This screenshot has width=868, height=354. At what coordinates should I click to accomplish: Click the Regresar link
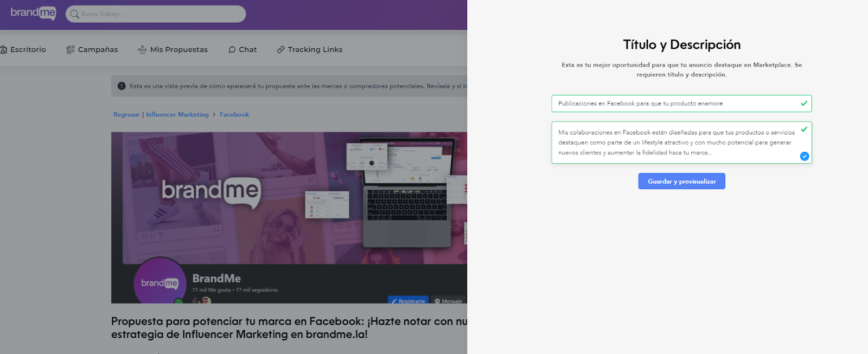(x=126, y=114)
